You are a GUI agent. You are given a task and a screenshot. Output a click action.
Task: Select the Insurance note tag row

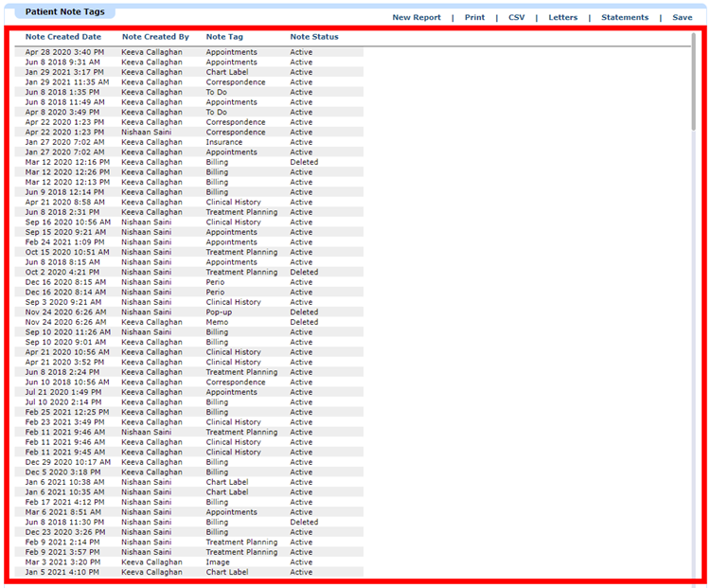click(188, 142)
